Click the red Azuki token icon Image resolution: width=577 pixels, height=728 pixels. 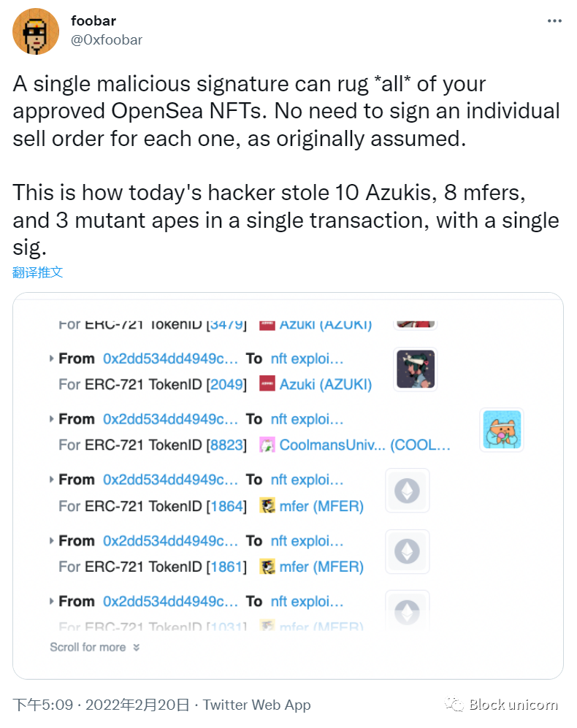tap(267, 384)
